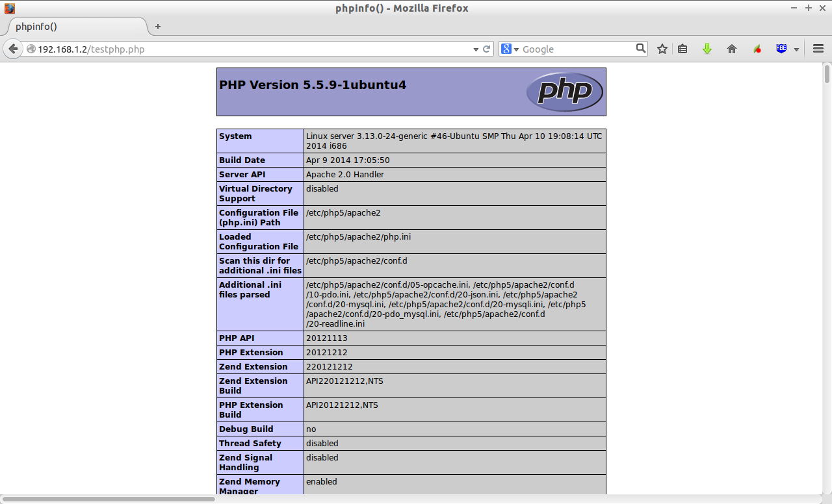Click the Zend Signal Handling label
Image resolution: width=832 pixels, height=504 pixels.
pyautogui.click(x=246, y=462)
